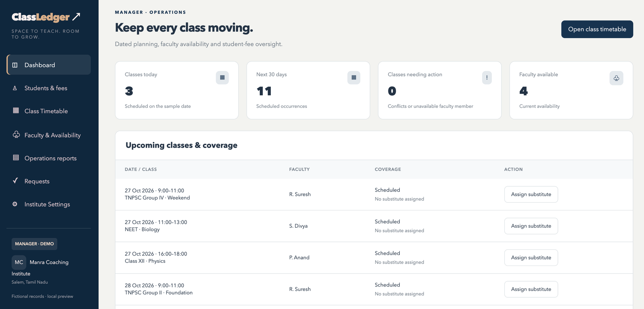The height and width of the screenshot is (309, 644).
Task: Click the Faculty & Availability club icon
Action: (x=16, y=135)
